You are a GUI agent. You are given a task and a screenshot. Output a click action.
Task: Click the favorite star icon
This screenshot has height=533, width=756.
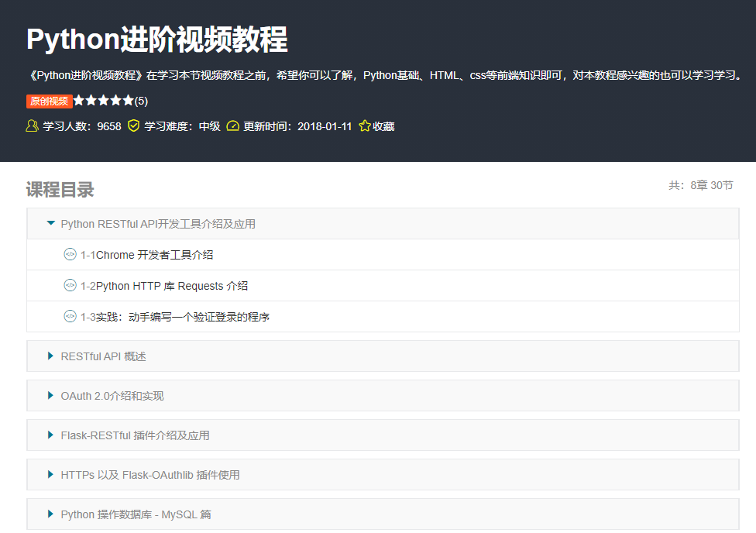[x=365, y=126]
